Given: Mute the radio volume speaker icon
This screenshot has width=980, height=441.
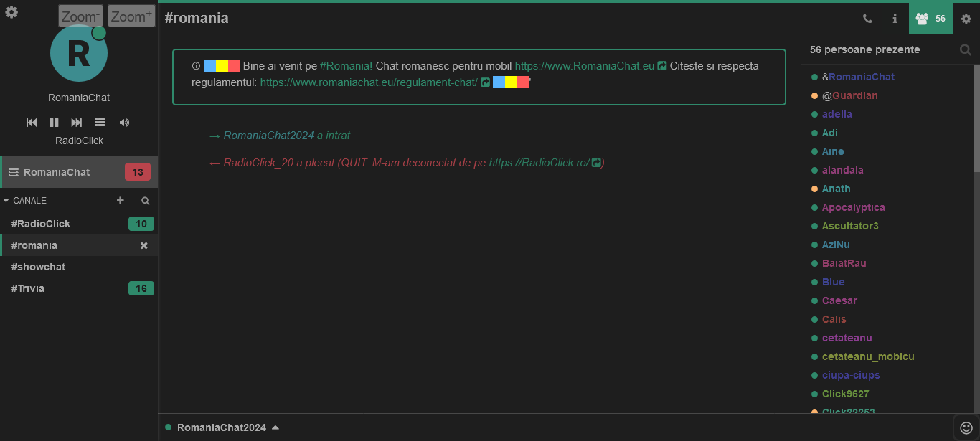Looking at the screenshot, I should pyautogui.click(x=124, y=123).
